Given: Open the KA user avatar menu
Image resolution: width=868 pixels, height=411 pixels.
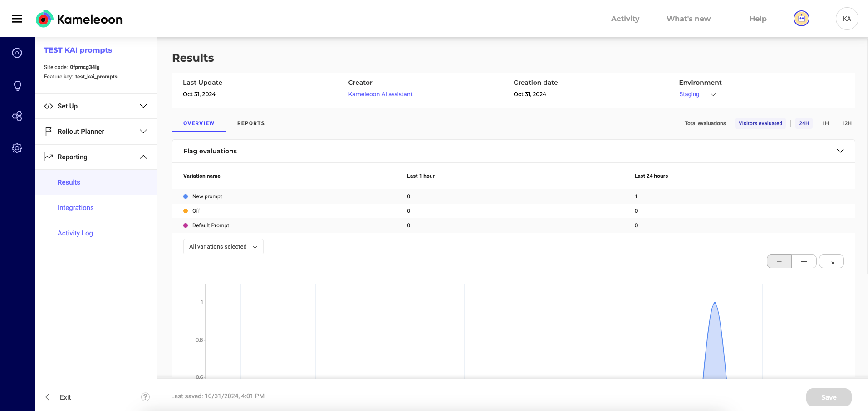Looking at the screenshot, I should 847,19.
